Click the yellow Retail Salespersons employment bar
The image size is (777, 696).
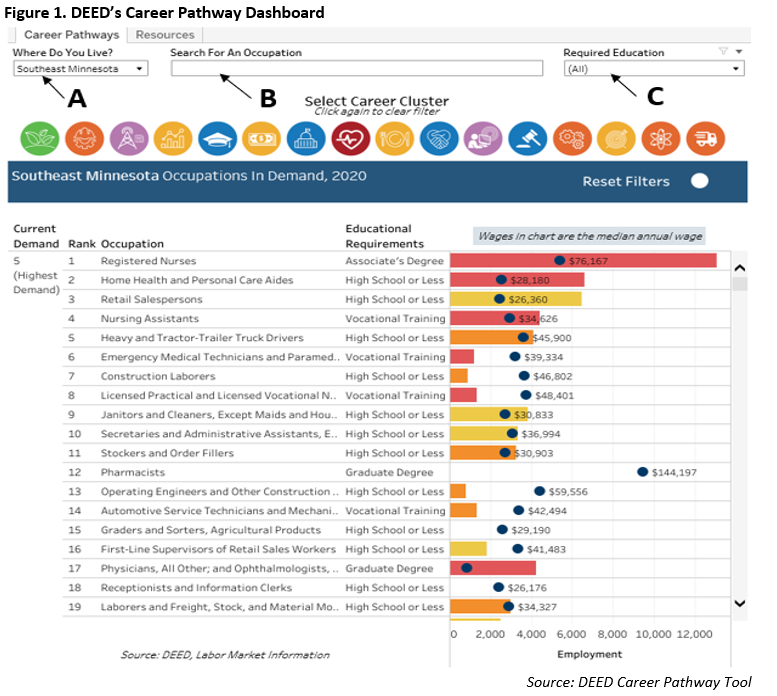pyautogui.click(x=516, y=299)
